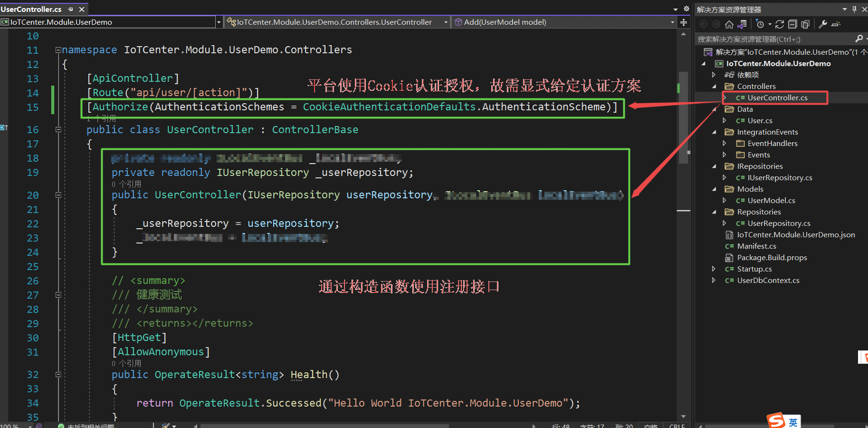Select IoTCenter.Module.UserDemo.json file
Viewport: 868px width, 428px height.
tap(796, 235)
